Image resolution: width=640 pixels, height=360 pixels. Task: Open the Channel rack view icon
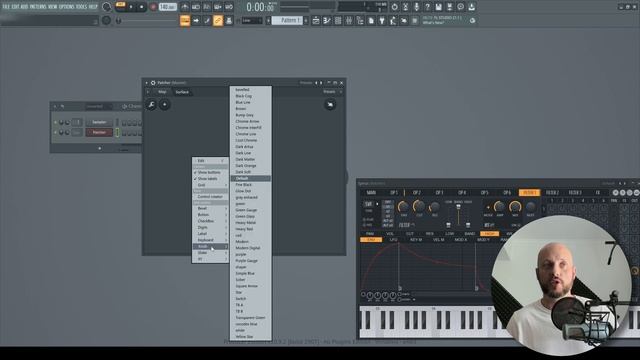click(x=338, y=21)
